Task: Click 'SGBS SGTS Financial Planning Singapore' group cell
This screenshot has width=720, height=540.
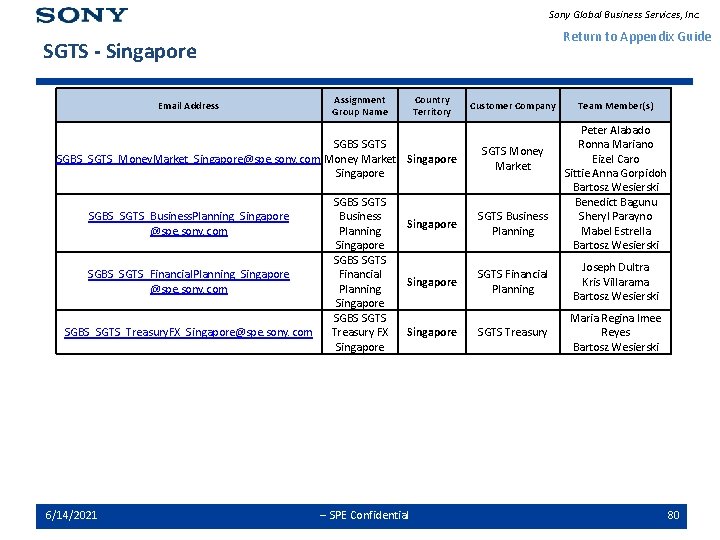Action: click(x=360, y=281)
